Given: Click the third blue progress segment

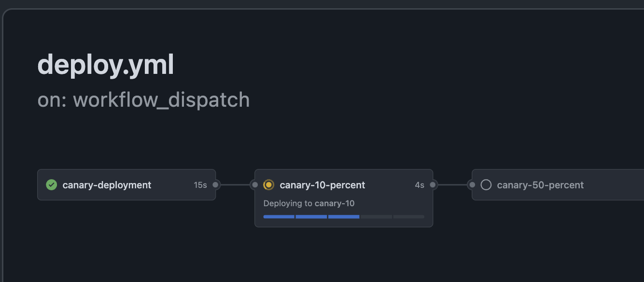Looking at the screenshot, I should tap(344, 217).
